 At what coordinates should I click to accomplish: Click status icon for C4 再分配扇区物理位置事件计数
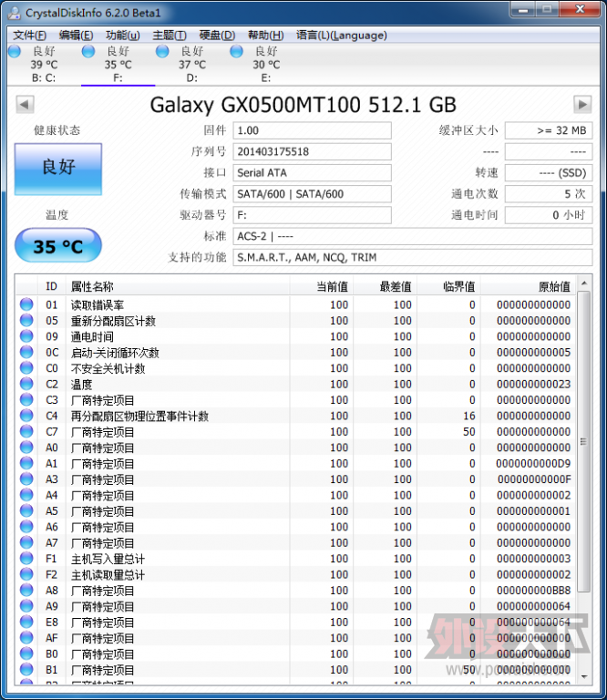pos(26,416)
